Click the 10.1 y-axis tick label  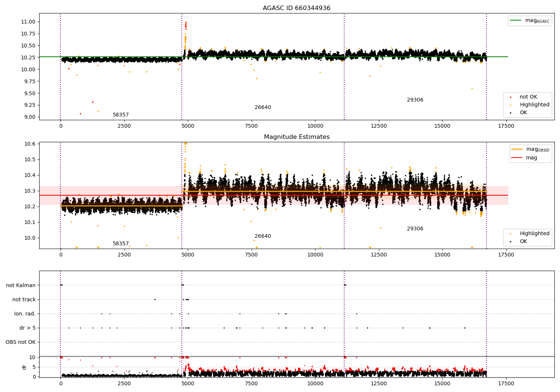29,222
